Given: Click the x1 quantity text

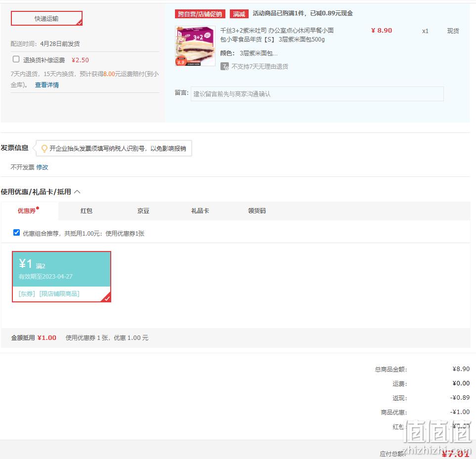Looking at the screenshot, I should (425, 31).
